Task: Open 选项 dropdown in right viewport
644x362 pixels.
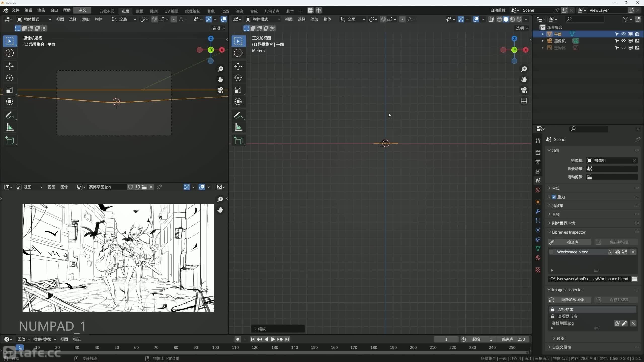Action: pyautogui.click(x=522, y=28)
